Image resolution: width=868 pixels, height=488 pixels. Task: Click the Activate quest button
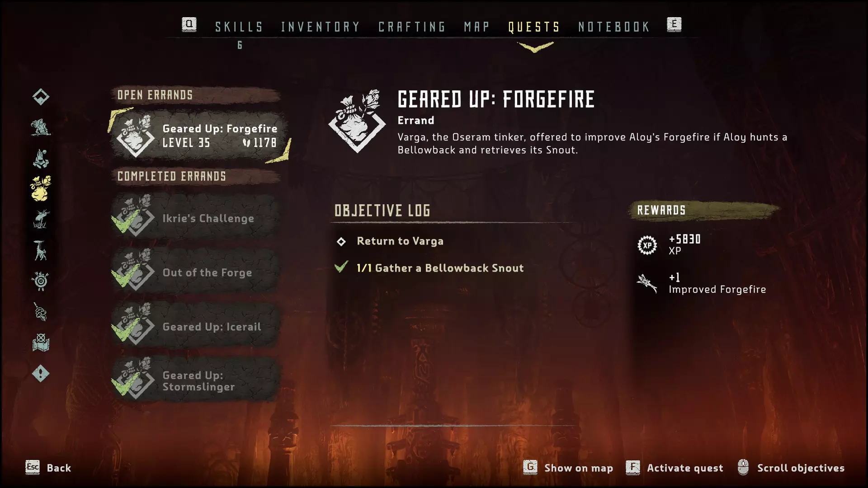(675, 468)
